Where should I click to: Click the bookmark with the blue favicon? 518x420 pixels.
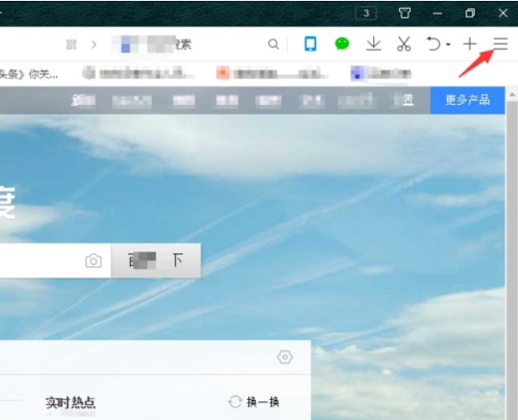pos(381,73)
